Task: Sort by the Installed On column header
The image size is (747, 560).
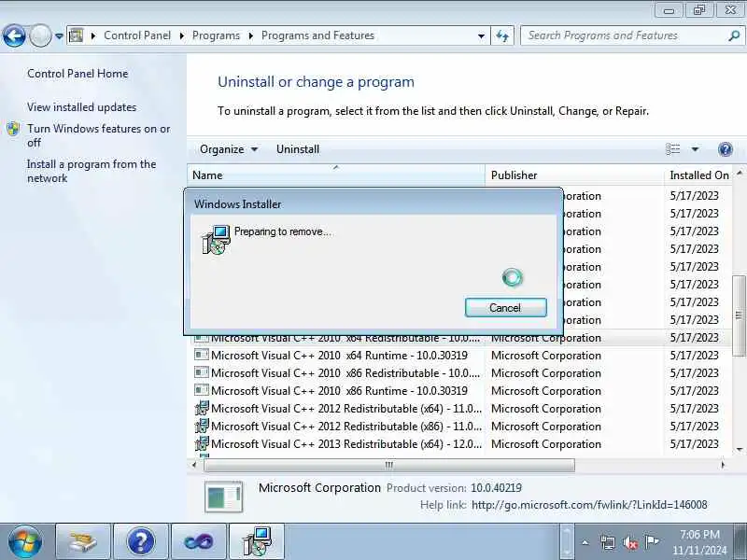Action: click(698, 175)
